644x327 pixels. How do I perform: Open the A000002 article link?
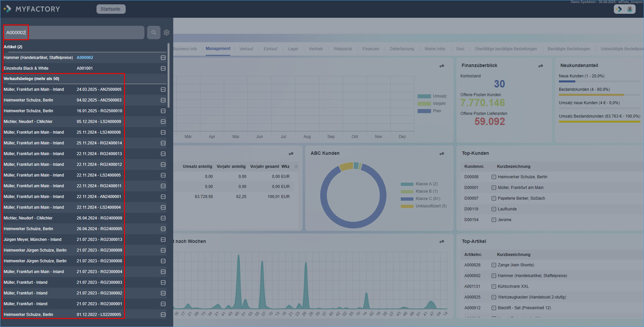click(85, 58)
